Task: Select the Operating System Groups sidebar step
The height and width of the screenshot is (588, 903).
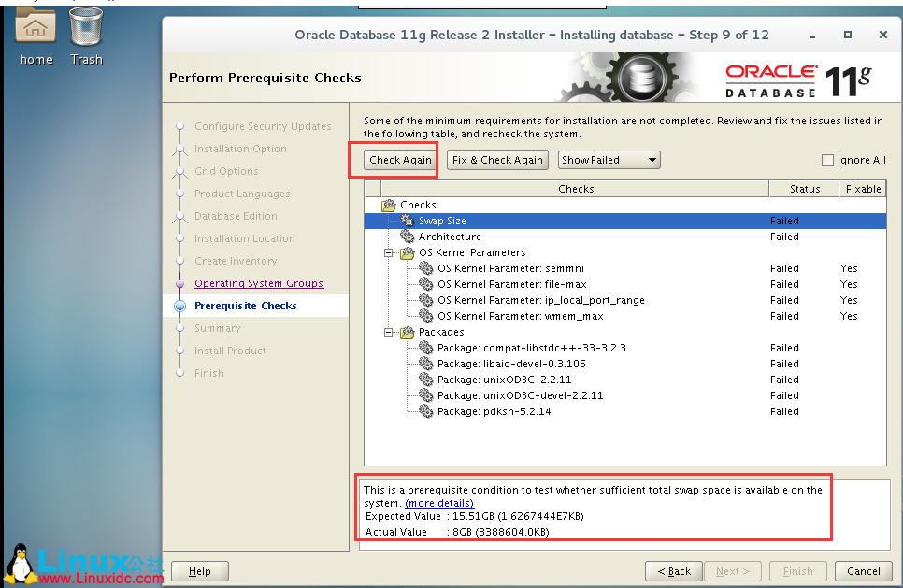Action: coord(259,283)
